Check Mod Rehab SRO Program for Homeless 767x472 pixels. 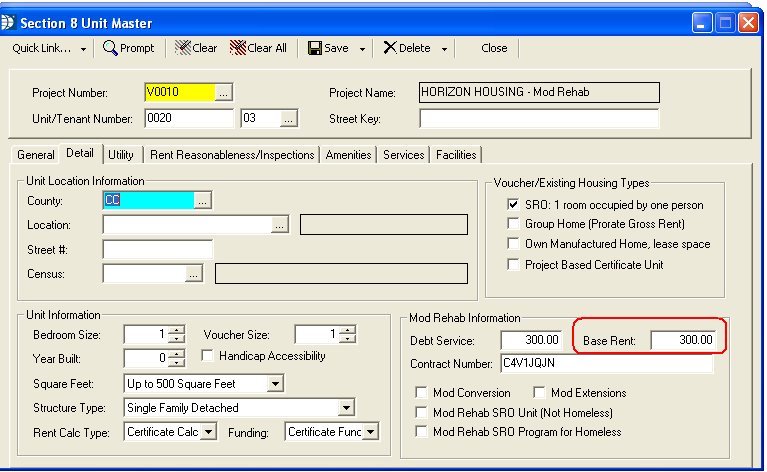pos(421,431)
